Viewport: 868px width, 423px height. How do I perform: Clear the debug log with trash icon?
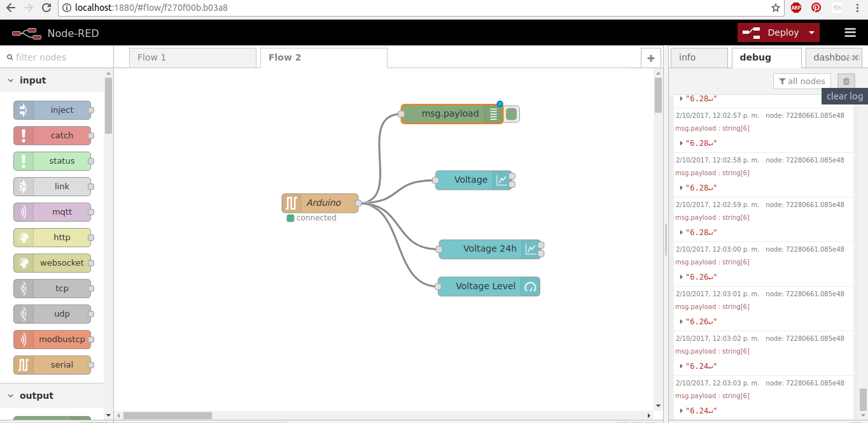pyautogui.click(x=846, y=81)
